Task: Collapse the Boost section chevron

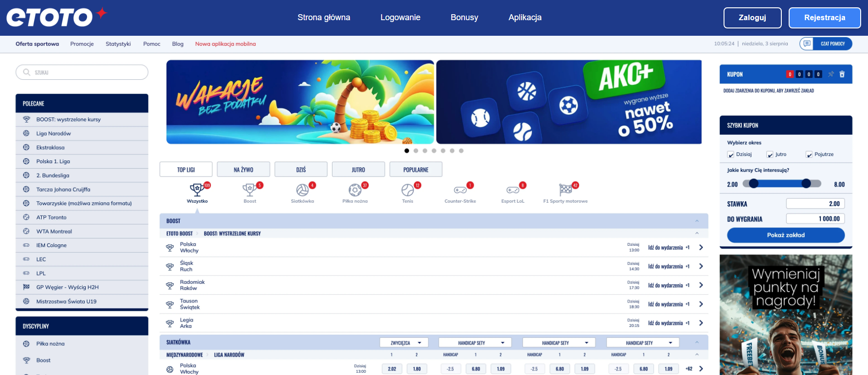Action: point(697,221)
